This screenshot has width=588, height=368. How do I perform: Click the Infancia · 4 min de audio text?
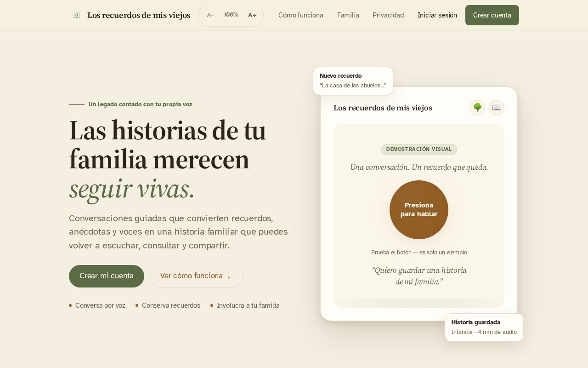click(484, 332)
